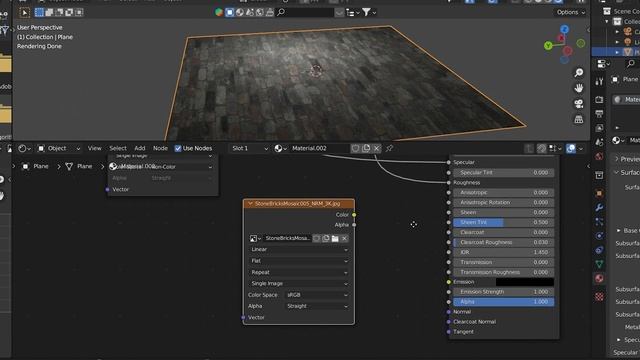Click the Normal input socket

pyautogui.click(x=449, y=312)
